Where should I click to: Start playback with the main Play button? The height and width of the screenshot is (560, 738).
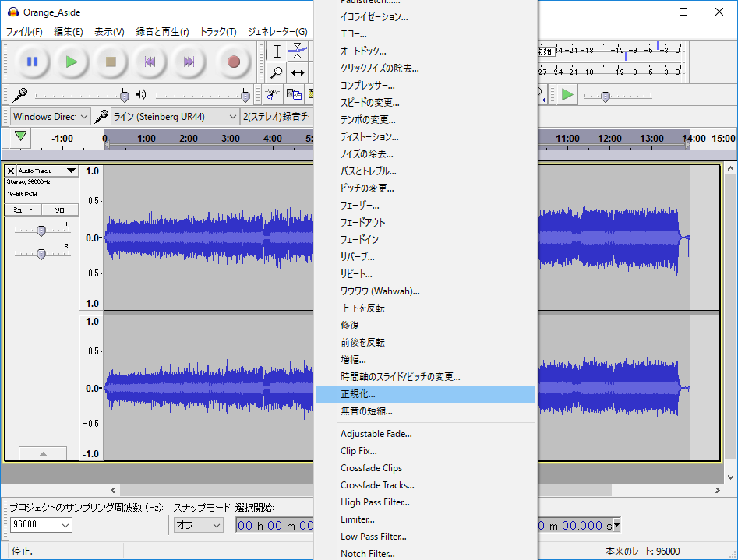pyautogui.click(x=72, y=62)
